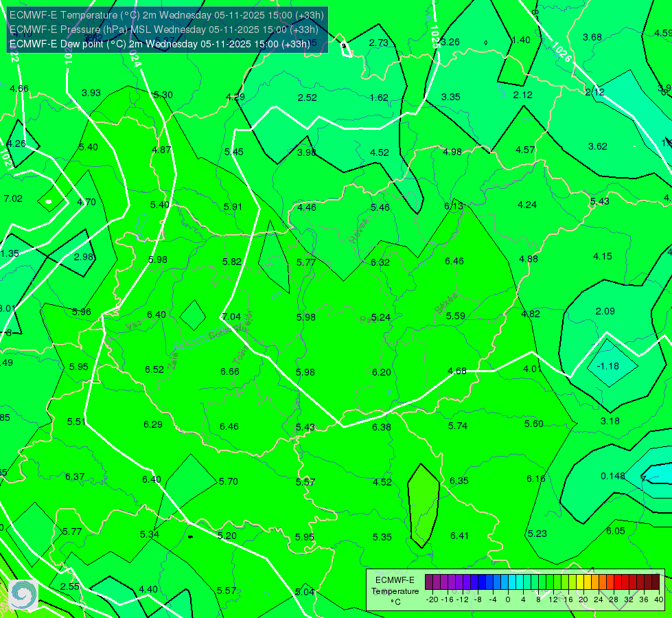Click the 6.13 map value
The width and height of the screenshot is (672, 618).
454,206
